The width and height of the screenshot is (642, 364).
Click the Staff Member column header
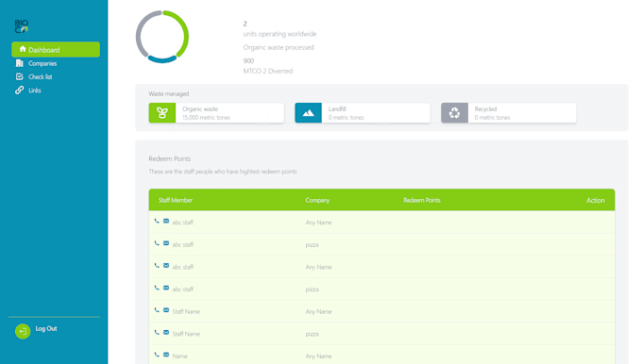click(176, 200)
